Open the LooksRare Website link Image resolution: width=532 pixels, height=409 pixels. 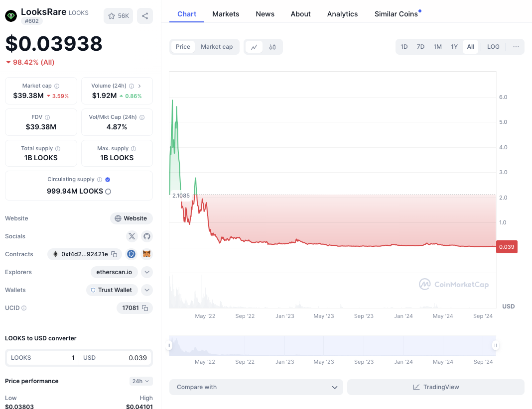132,218
